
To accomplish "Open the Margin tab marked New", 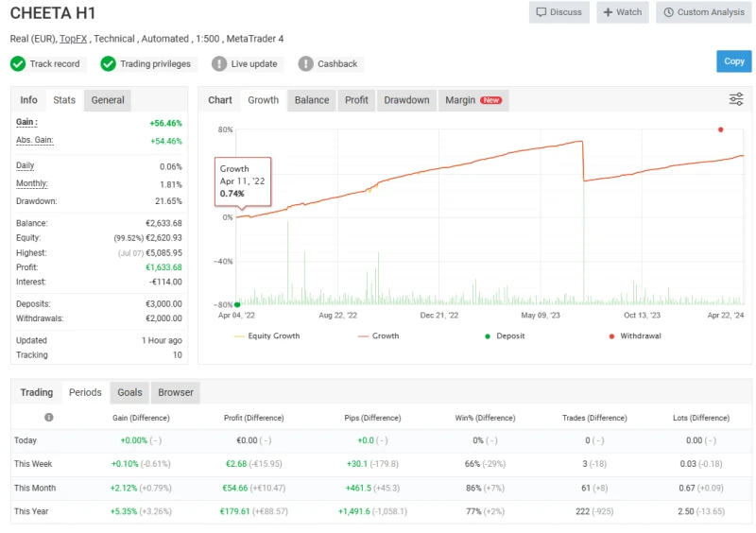I will pos(473,100).
